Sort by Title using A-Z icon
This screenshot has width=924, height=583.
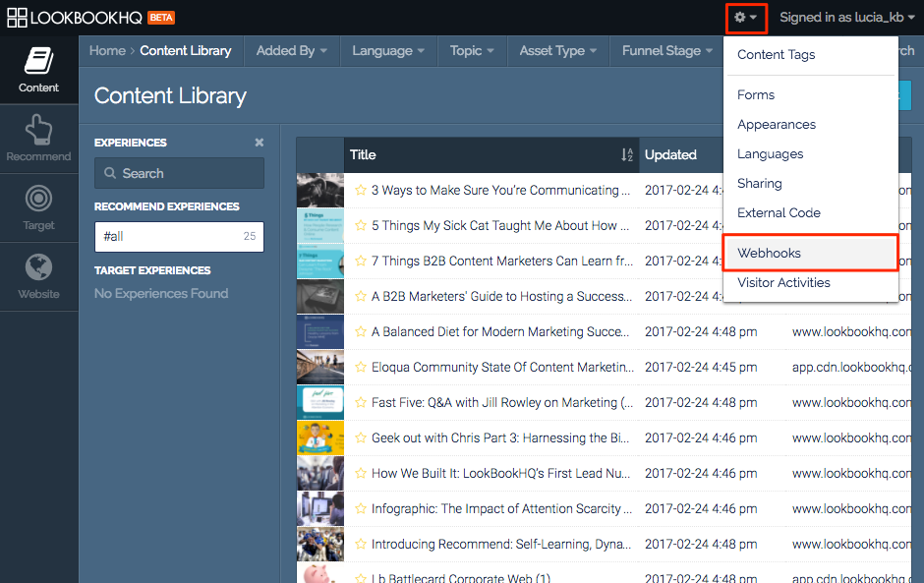tap(627, 154)
